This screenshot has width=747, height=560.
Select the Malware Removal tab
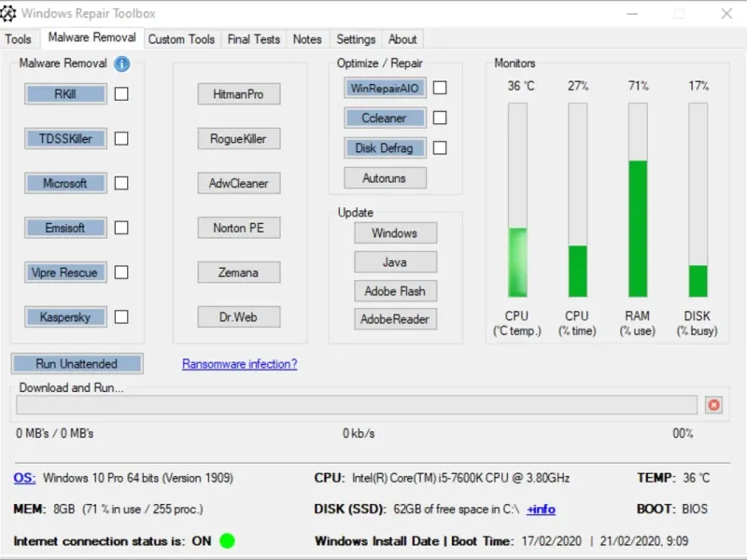coord(92,37)
